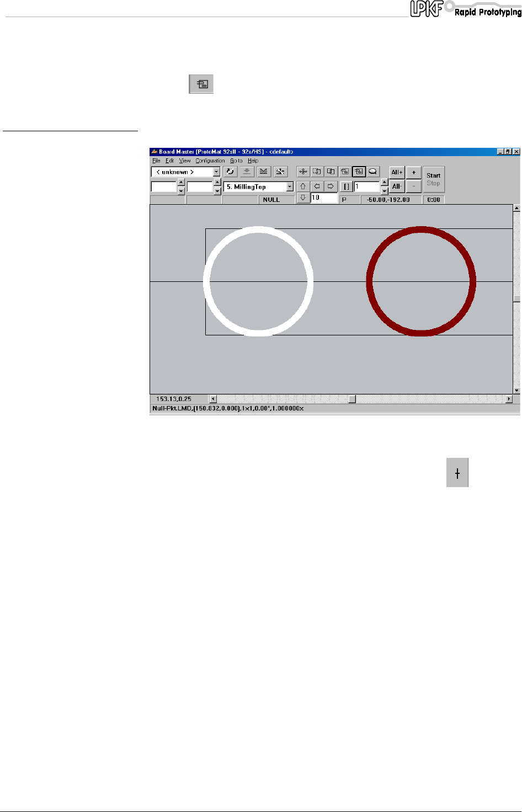Click the step size field showing 10
This screenshot has height=812, width=522.
324,197
